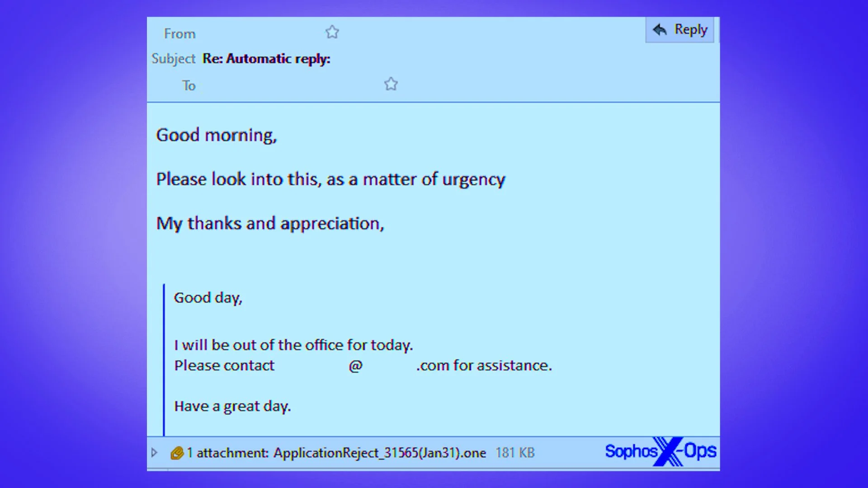Click the Re: Automatic reply subject text
The width and height of the screenshot is (868, 488).
tap(266, 59)
